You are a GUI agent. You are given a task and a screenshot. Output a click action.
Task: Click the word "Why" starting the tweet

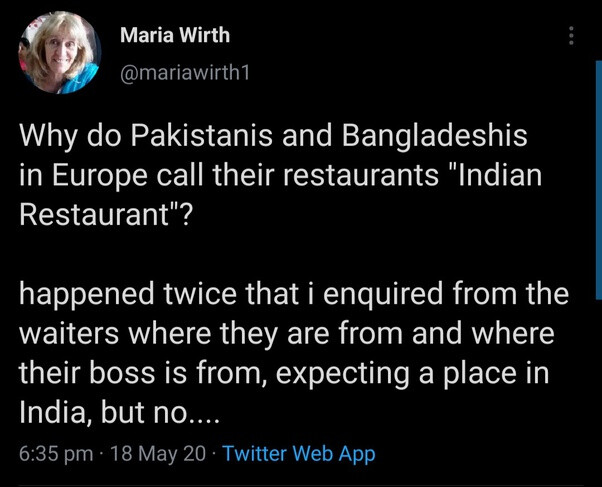pos(46,134)
